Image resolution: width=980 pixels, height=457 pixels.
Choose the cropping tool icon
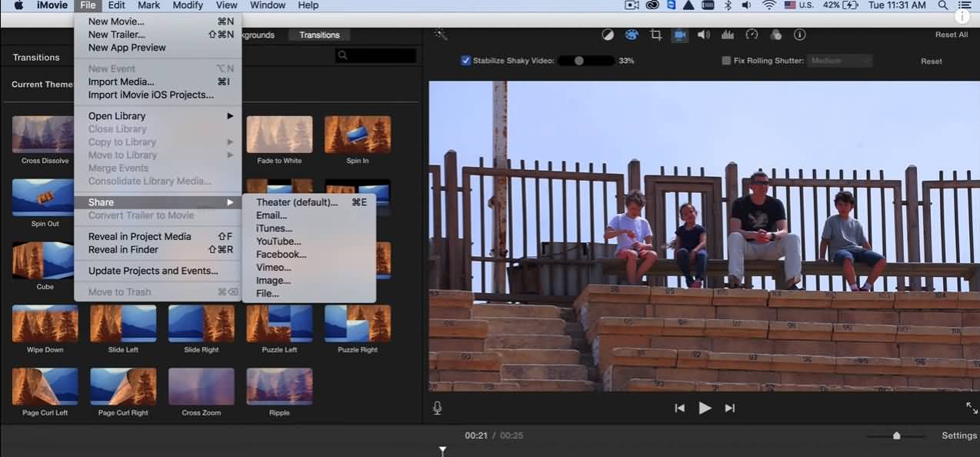click(x=655, y=35)
